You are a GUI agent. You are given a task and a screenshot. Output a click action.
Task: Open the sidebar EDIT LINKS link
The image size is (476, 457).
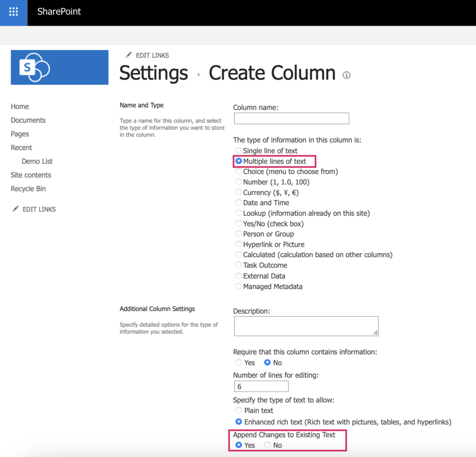(x=39, y=209)
